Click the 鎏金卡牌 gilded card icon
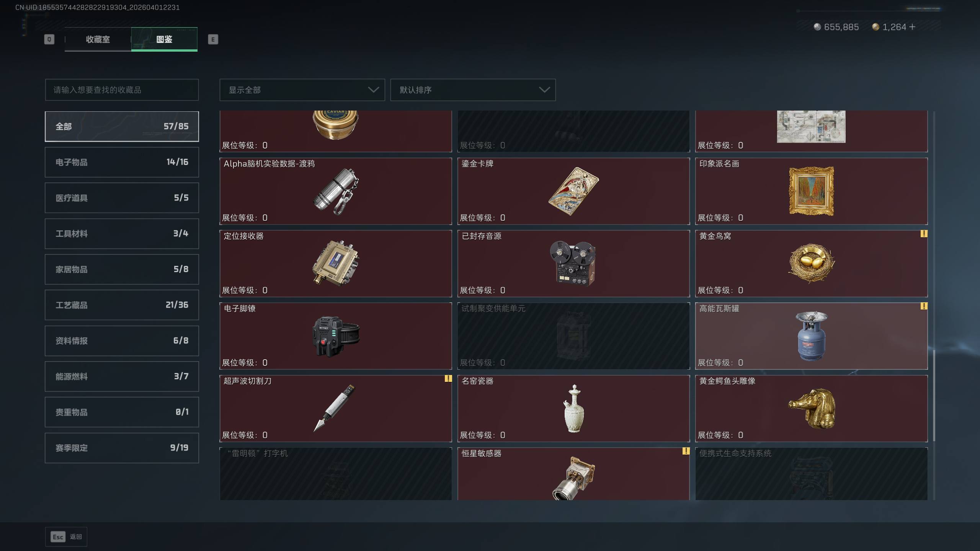The width and height of the screenshot is (980, 551). 573,191
